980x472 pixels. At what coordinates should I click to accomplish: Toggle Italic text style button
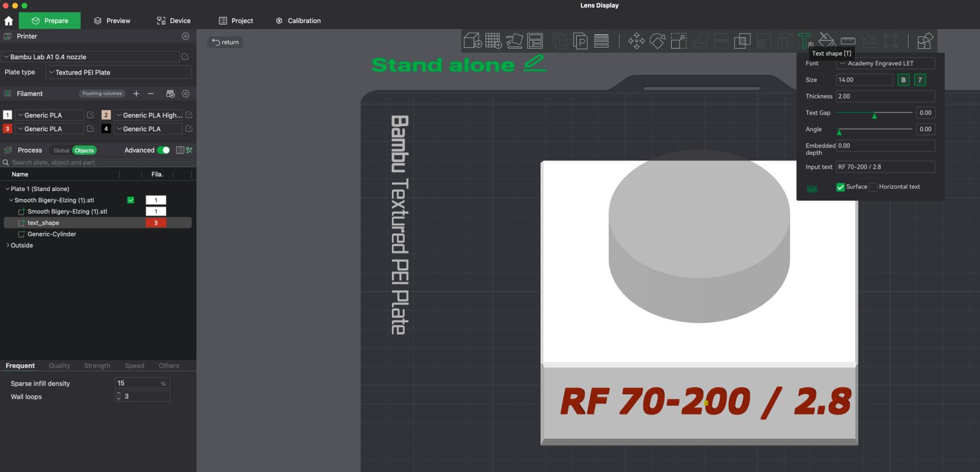[x=919, y=80]
